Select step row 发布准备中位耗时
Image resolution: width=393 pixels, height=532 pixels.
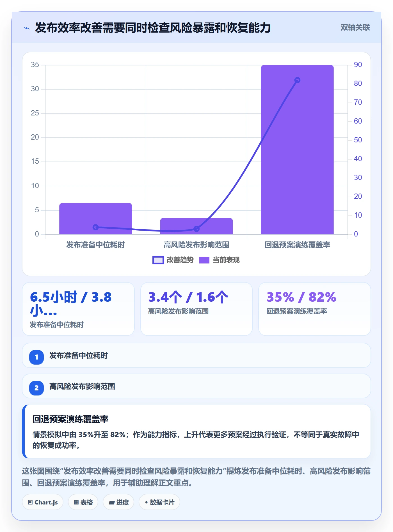click(196, 355)
